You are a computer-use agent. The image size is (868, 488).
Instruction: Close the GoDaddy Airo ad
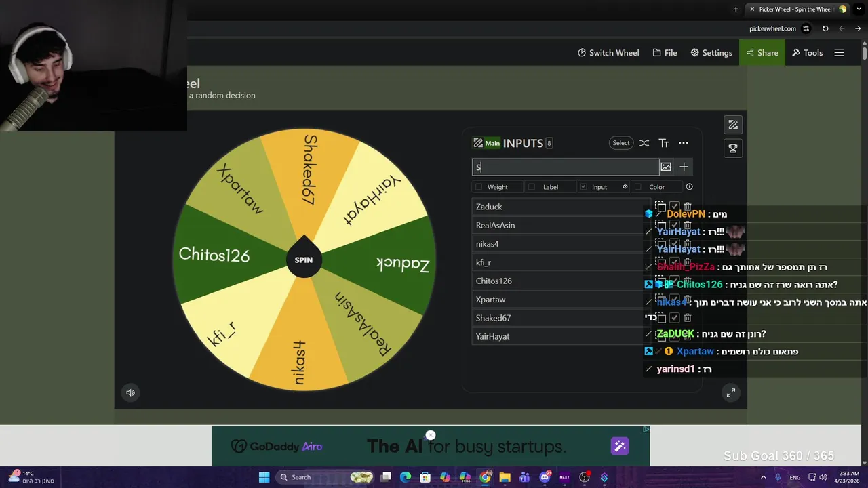click(430, 435)
